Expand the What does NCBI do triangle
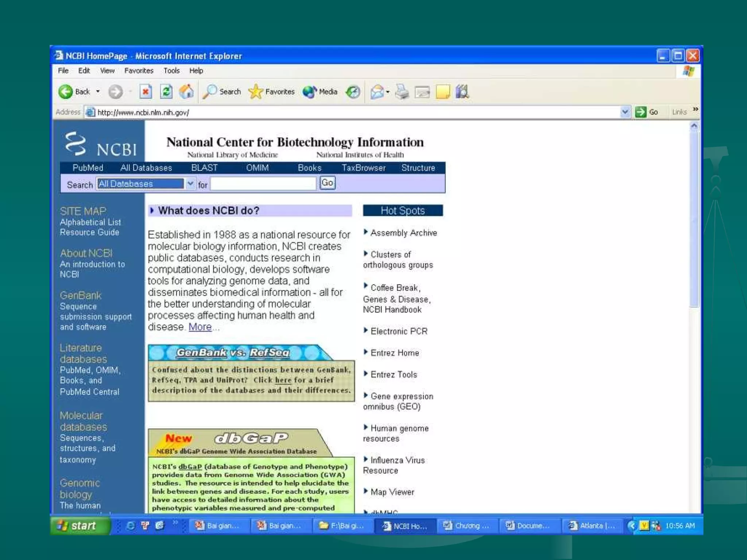This screenshot has height=560, width=747. click(152, 210)
